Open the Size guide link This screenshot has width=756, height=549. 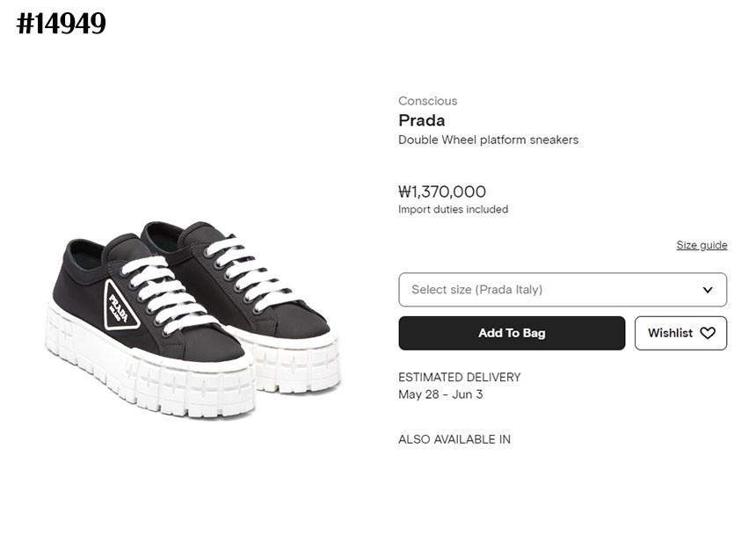[701, 244]
